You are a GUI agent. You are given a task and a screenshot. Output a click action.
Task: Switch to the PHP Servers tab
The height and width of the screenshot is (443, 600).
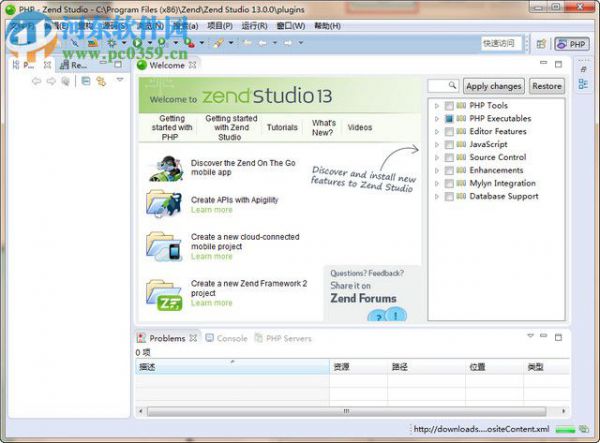[x=284, y=338]
